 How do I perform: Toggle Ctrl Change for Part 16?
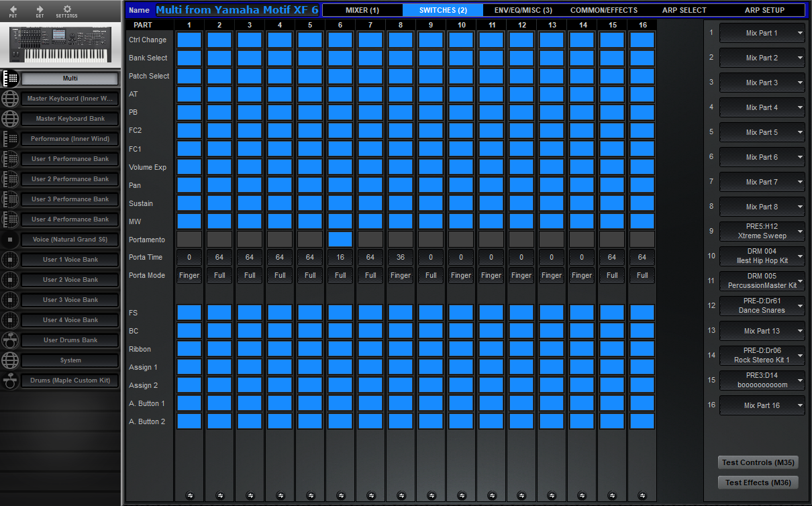point(642,40)
